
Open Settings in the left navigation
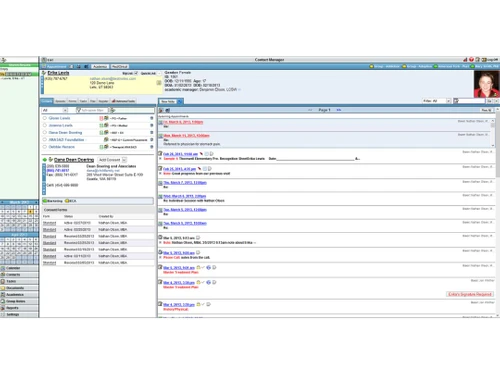click(19, 314)
